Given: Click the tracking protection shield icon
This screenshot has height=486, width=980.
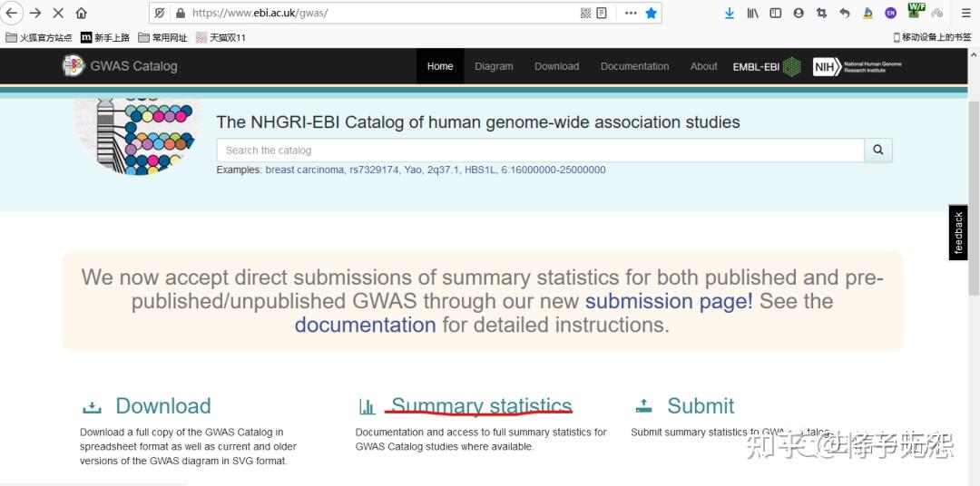Looking at the screenshot, I should tap(160, 13).
